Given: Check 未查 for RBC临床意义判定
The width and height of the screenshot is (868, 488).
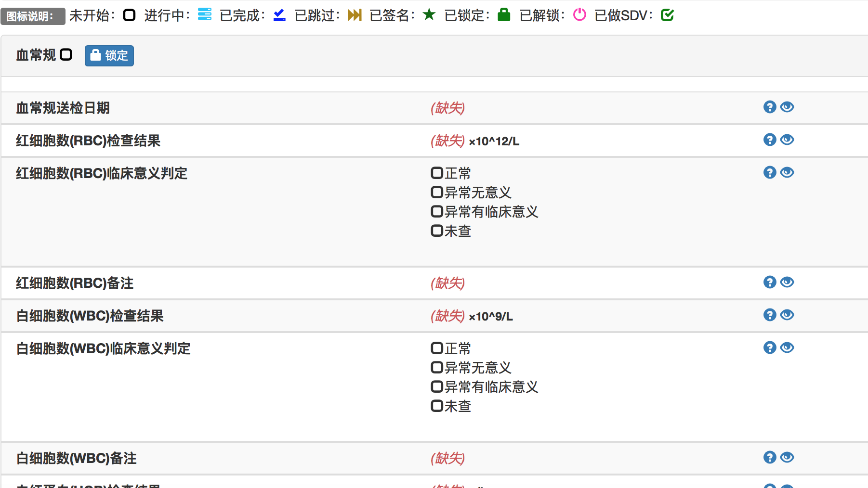Looking at the screenshot, I should (x=437, y=231).
